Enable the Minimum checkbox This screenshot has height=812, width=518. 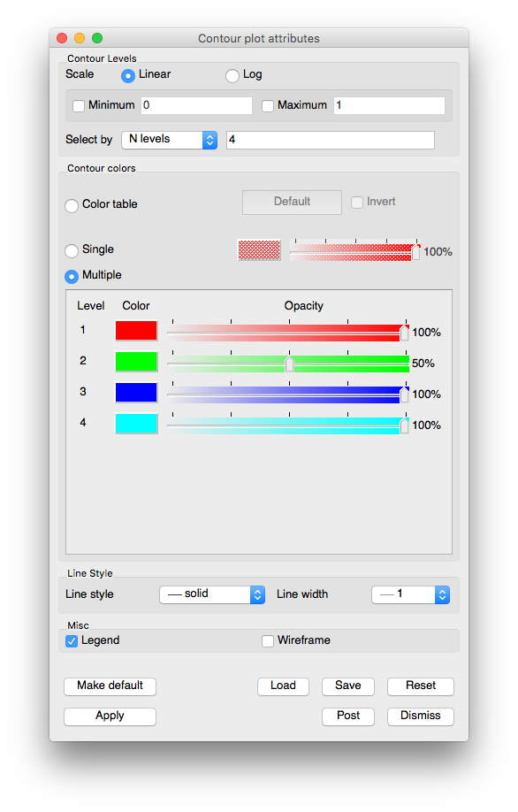coord(79,106)
